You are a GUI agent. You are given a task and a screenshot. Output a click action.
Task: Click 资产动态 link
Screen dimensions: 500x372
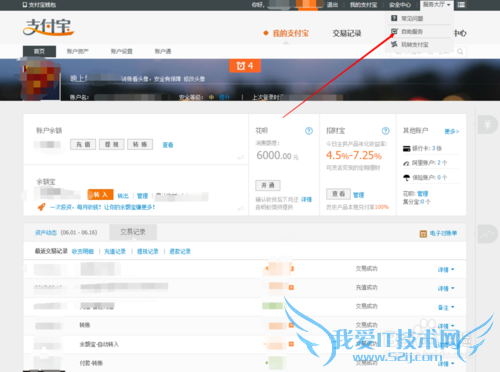pos(46,233)
